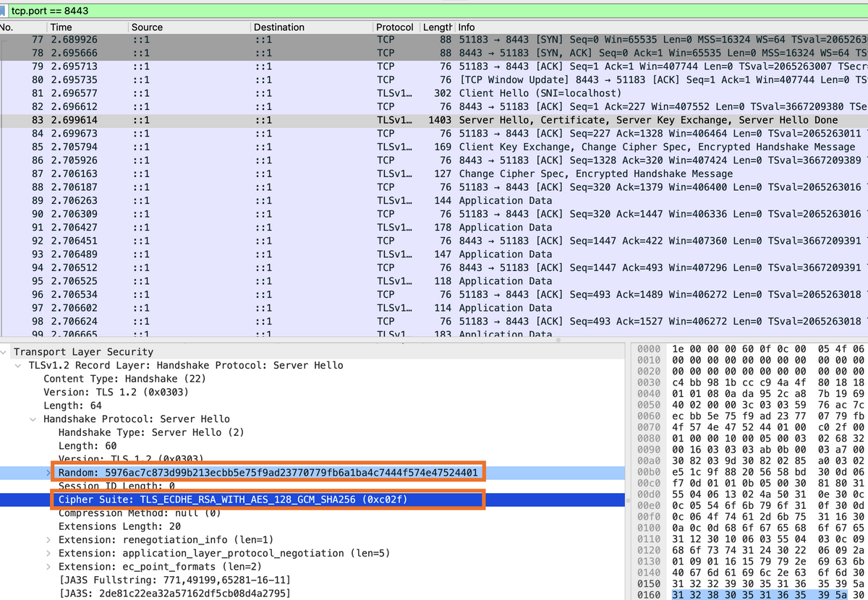
Task: Select packet 80 TCP Window Update row
Action: click(434, 80)
